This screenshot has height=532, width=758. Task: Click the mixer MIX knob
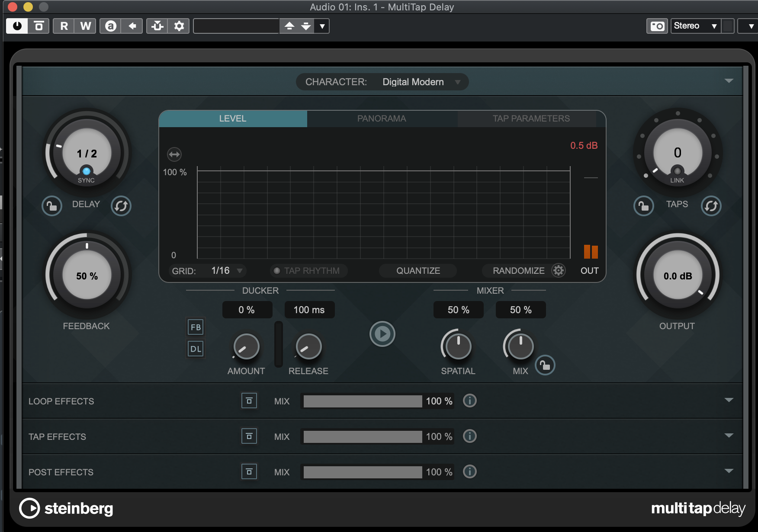[520, 346]
